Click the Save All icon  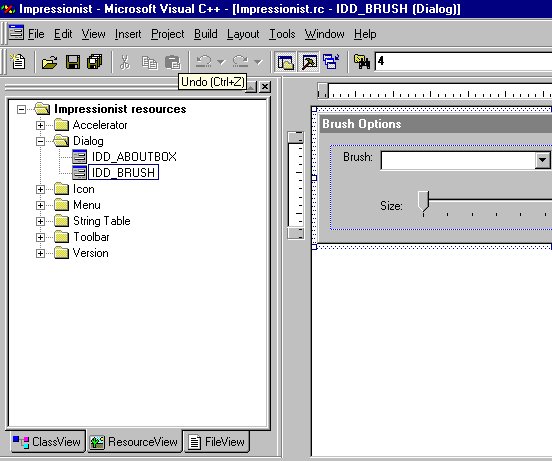tap(95, 62)
